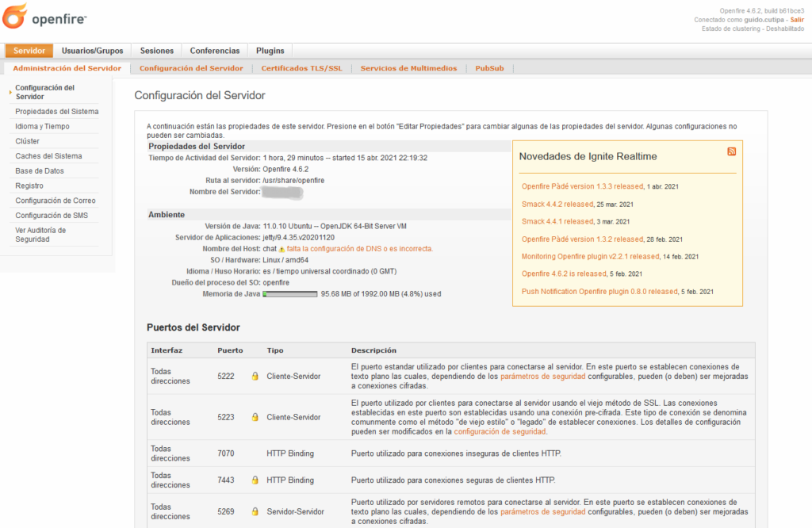
Task: Go to the Conferencias tab
Action: (214, 51)
